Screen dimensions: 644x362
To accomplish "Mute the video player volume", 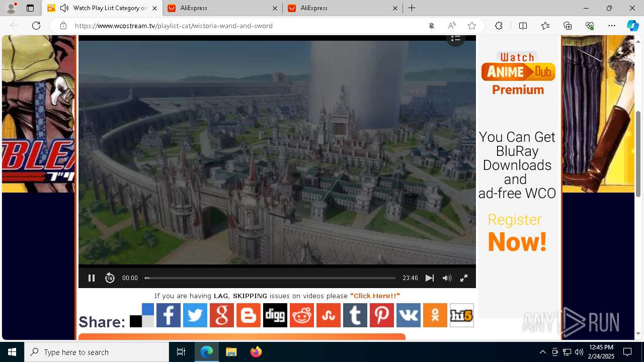I will (447, 278).
